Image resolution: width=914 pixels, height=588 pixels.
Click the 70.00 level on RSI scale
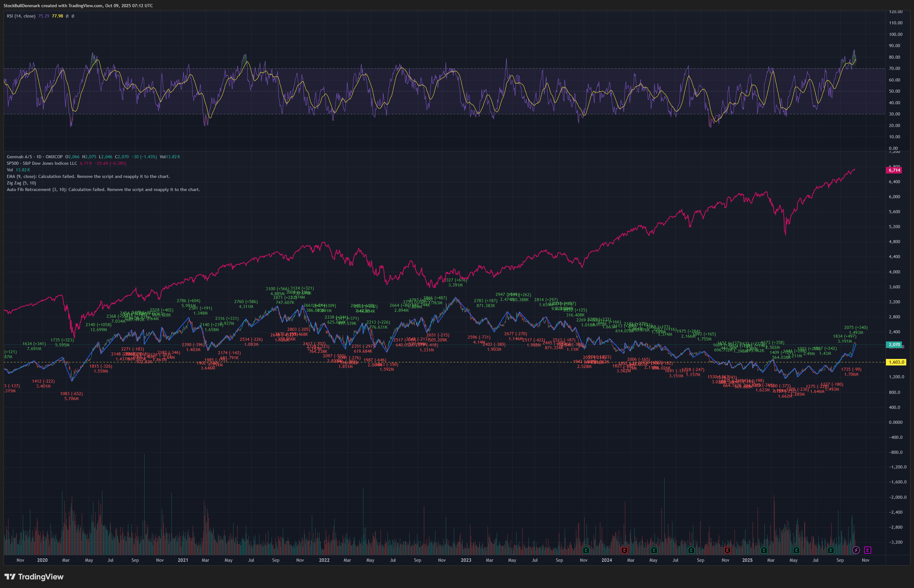895,69
